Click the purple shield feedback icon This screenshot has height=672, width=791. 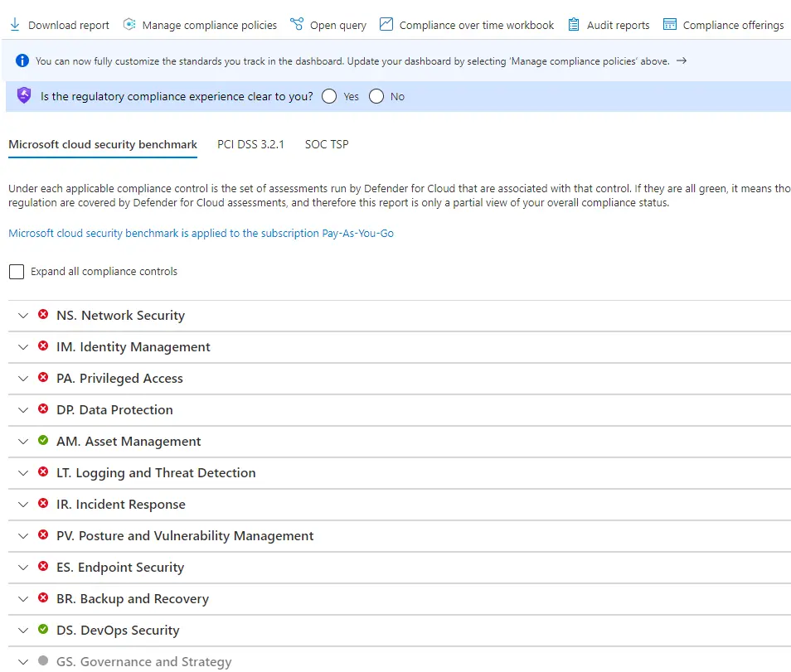coord(24,95)
